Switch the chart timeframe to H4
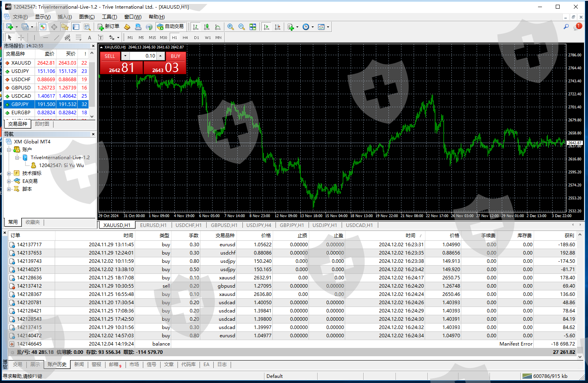The width and height of the screenshot is (588, 383). coord(185,37)
